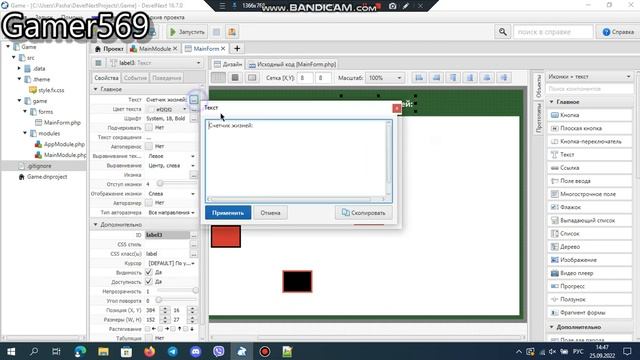The height and width of the screenshot is (360, 640).
Task: Select the Флажок component
Action: (589, 207)
